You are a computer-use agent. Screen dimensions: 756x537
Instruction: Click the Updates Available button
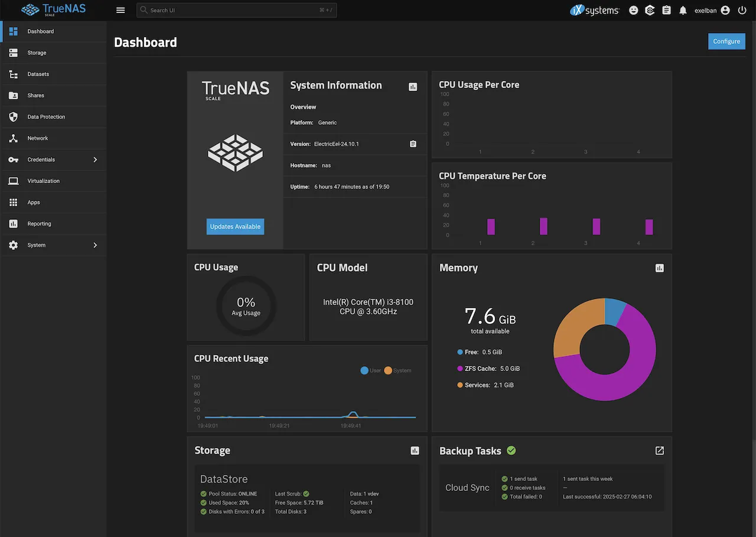235,227
